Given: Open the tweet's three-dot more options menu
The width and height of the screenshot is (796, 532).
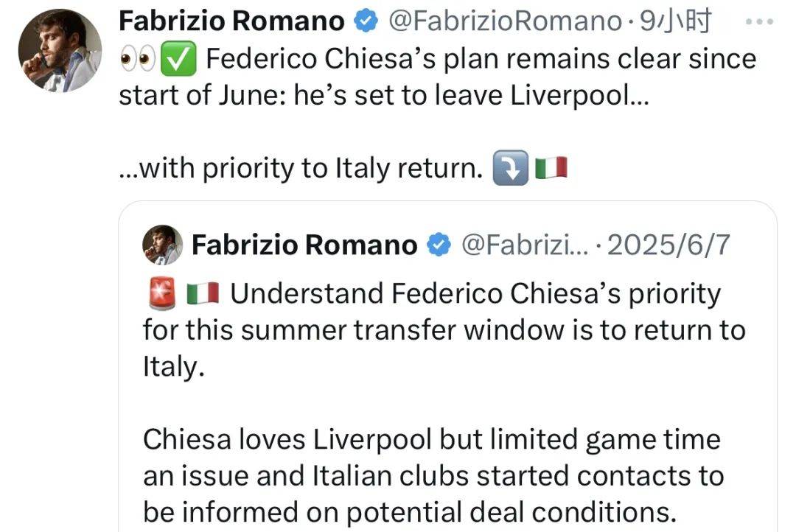Looking at the screenshot, I should [758, 23].
